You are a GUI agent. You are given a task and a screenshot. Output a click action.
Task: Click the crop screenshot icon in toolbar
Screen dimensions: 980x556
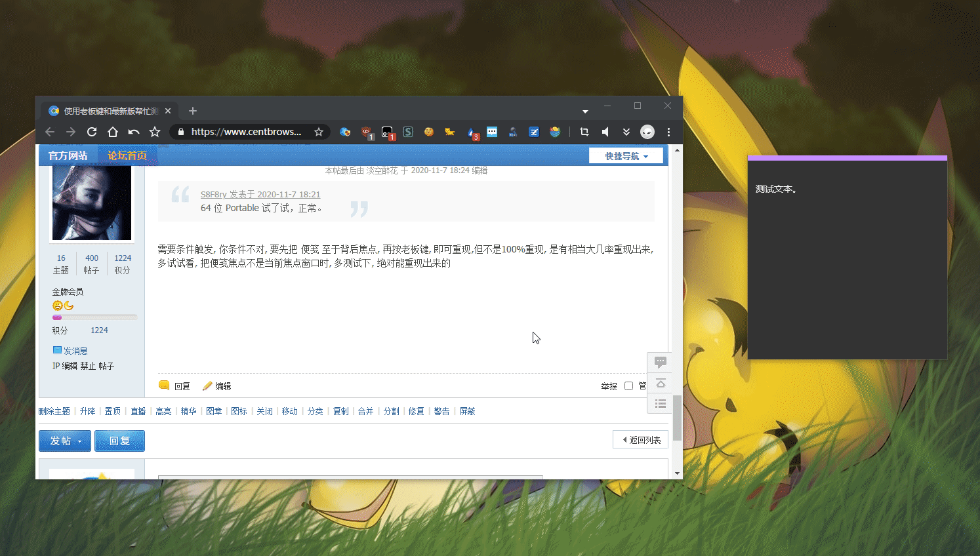[x=584, y=132]
